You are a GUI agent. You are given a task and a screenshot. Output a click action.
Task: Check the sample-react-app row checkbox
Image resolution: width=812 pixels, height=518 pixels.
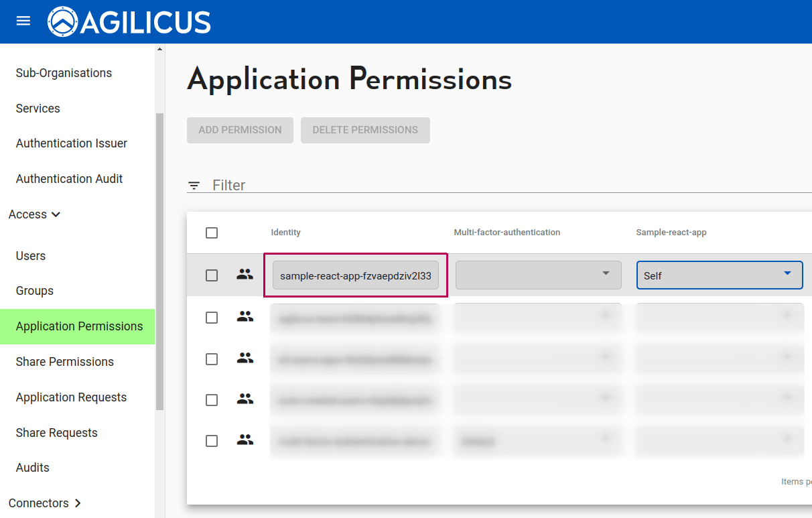[x=212, y=275]
